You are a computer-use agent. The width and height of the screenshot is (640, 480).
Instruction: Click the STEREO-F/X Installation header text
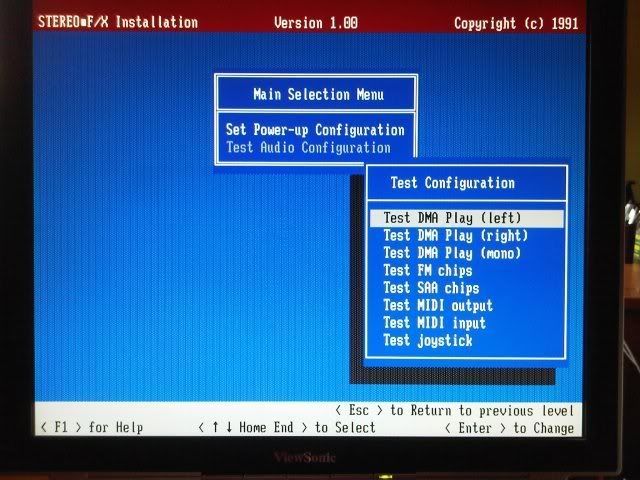[118, 22]
